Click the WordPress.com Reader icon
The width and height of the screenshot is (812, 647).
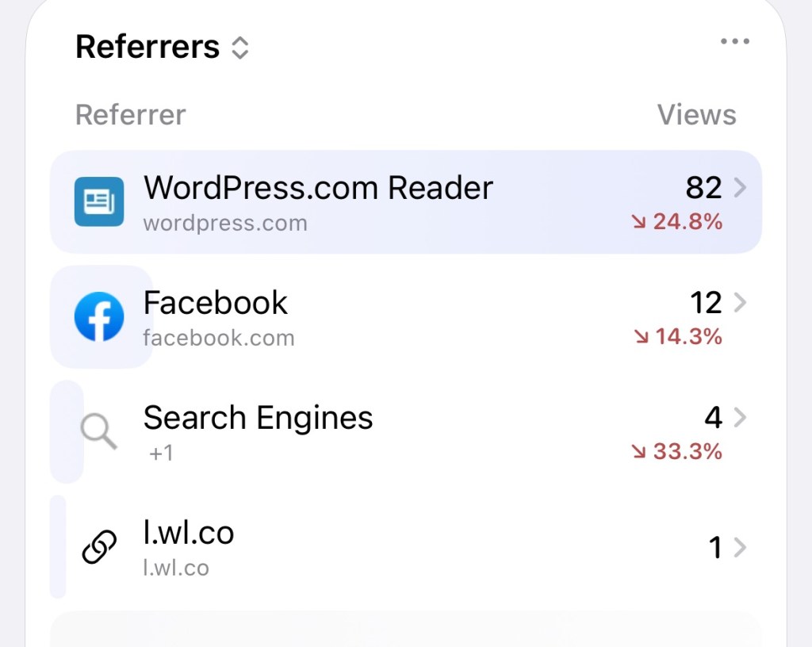[99, 201]
